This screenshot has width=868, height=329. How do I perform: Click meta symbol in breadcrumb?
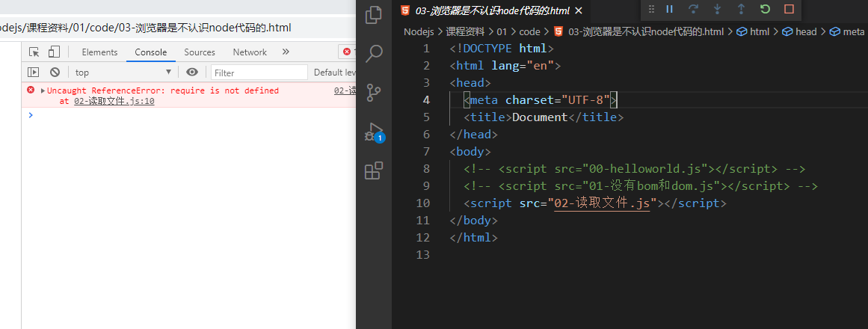(852, 31)
